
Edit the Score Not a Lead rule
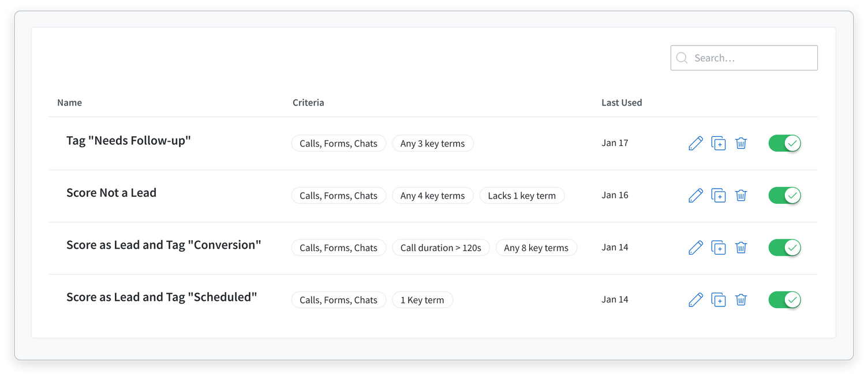[695, 196]
